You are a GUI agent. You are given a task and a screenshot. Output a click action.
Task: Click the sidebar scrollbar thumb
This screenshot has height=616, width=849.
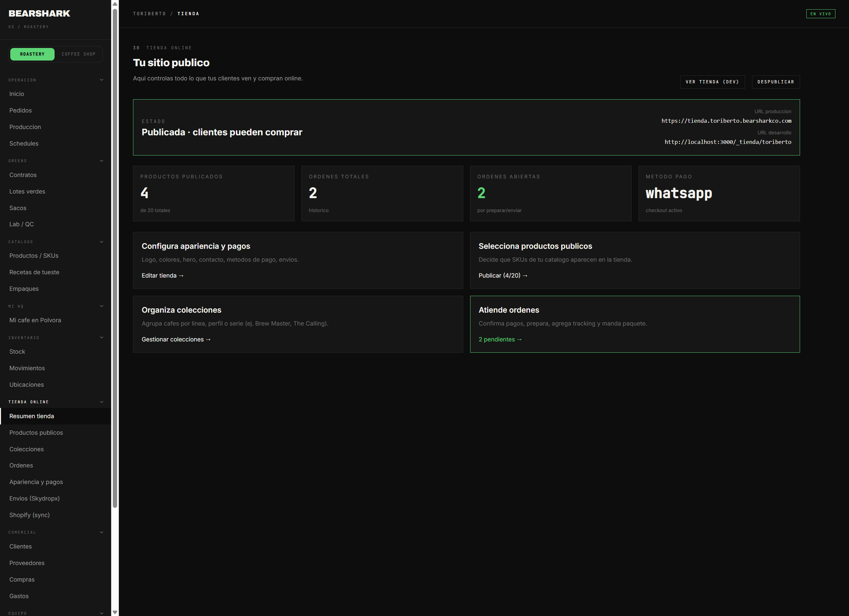(115, 258)
